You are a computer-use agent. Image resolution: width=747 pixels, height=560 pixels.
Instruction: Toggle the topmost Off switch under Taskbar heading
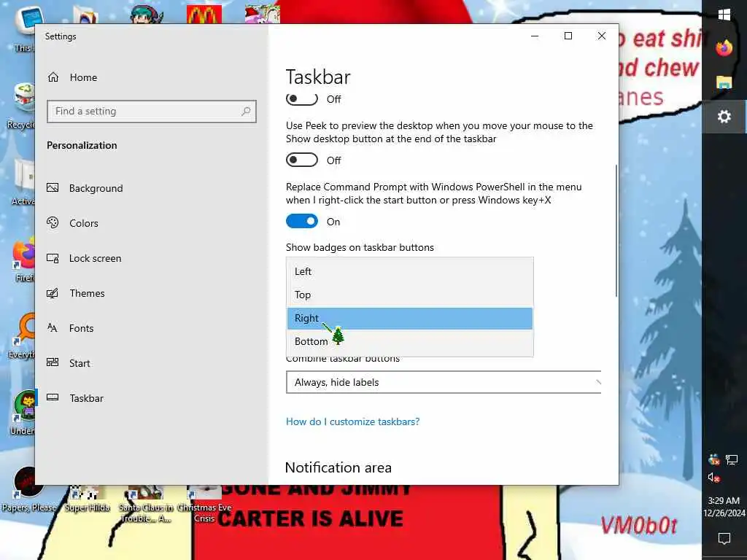click(x=301, y=98)
